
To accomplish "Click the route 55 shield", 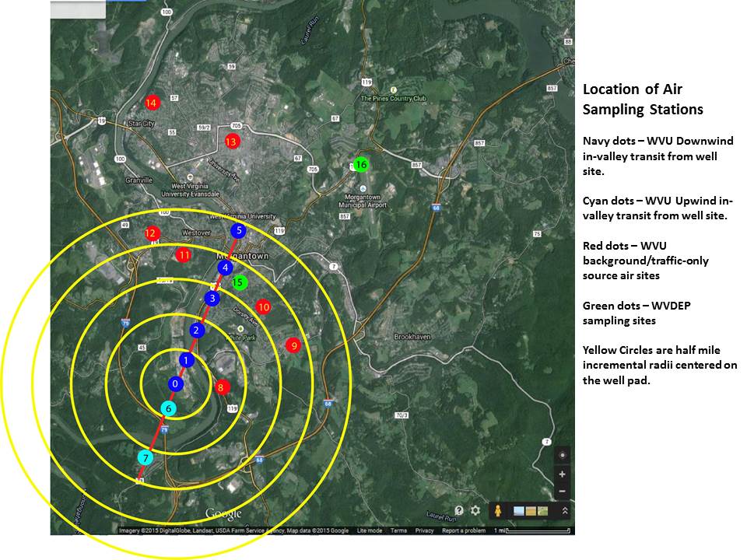I will point(172,132).
